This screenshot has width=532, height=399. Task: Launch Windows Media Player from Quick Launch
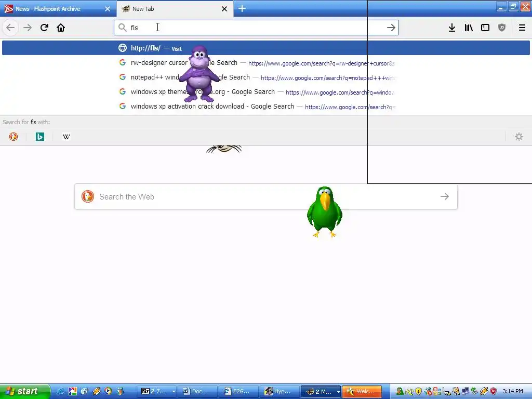click(108, 391)
